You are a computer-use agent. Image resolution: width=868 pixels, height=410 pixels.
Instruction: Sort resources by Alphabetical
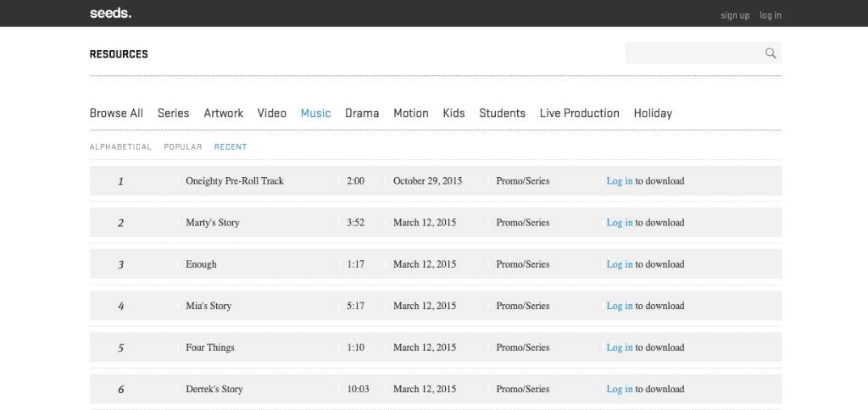tap(120, 147)
